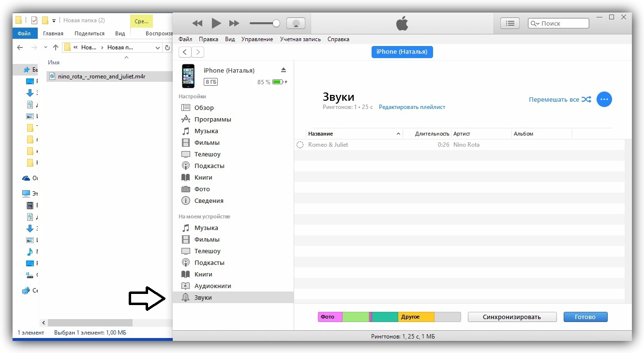Open the Файл menu in iTunes
This screenshot has width=644, height=353.
[x=185, y=39]
